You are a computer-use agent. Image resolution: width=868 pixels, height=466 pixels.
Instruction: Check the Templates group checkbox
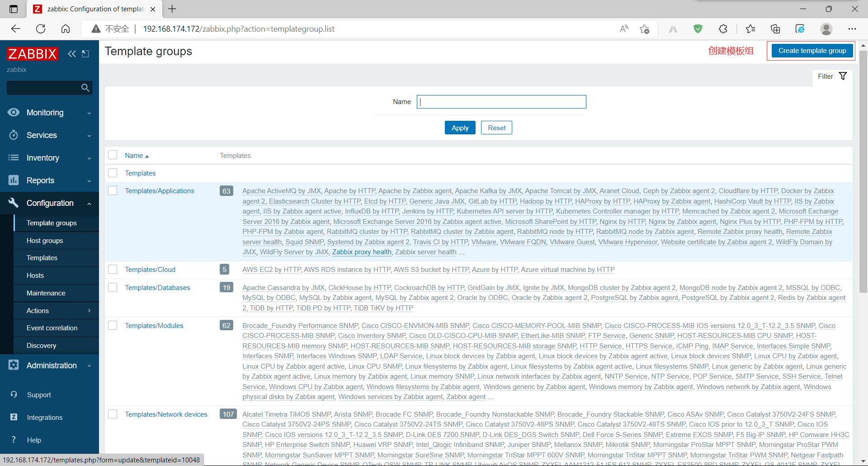pos(113,173)
